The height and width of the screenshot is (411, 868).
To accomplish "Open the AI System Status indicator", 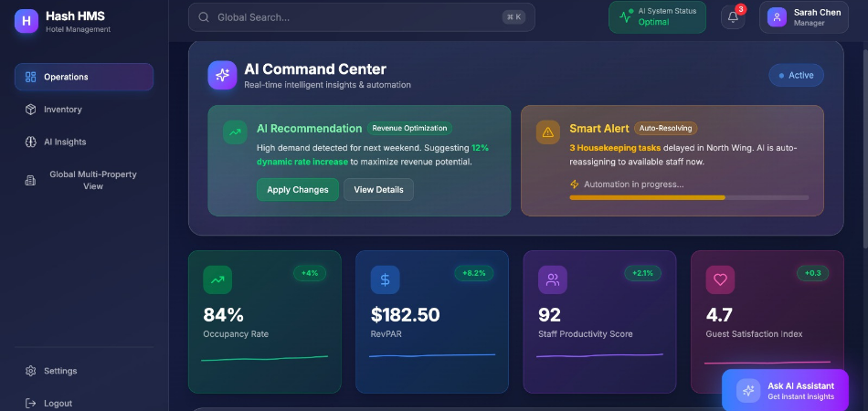I will 652,16.
